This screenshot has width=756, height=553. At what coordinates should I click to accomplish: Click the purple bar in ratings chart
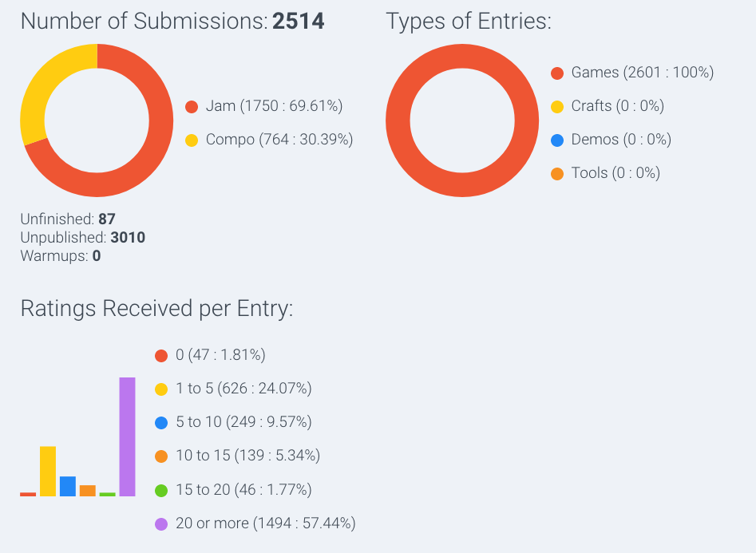coord(127,436)
